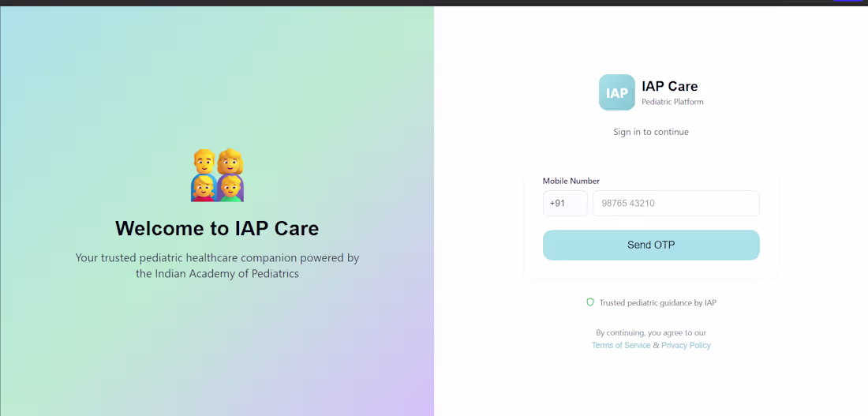The width and height of the screenshot is (868, 416).
Task: Click the Welcome to IAP Care heading
Action: click(x=217, y=228)
